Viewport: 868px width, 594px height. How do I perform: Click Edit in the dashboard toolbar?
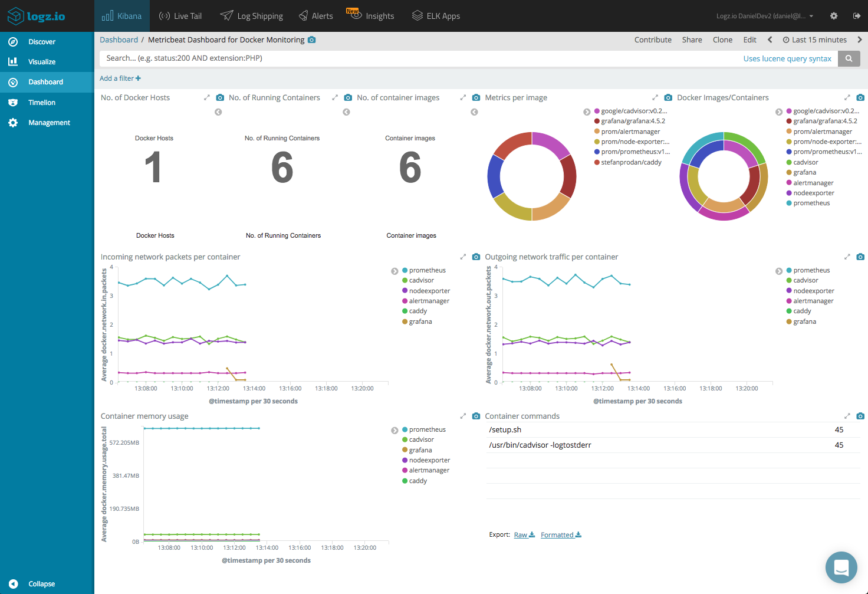(749, 40)
